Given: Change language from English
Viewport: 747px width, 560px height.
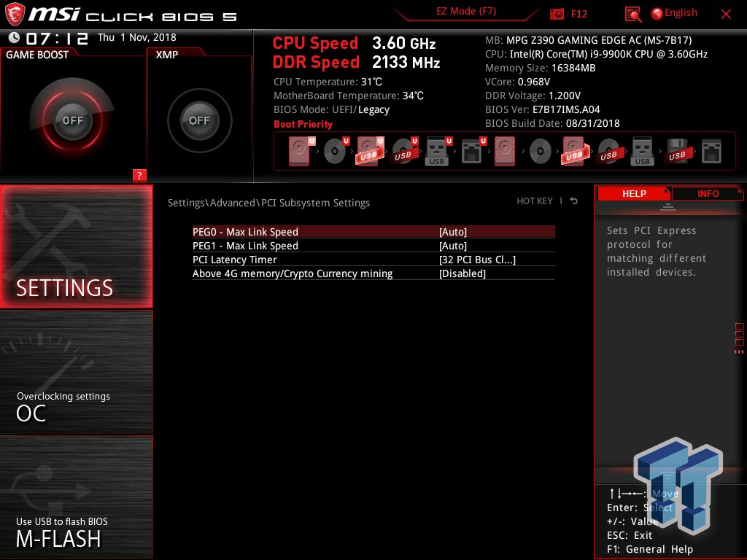Looking at the screenshot, I should (x=674, y=13).
